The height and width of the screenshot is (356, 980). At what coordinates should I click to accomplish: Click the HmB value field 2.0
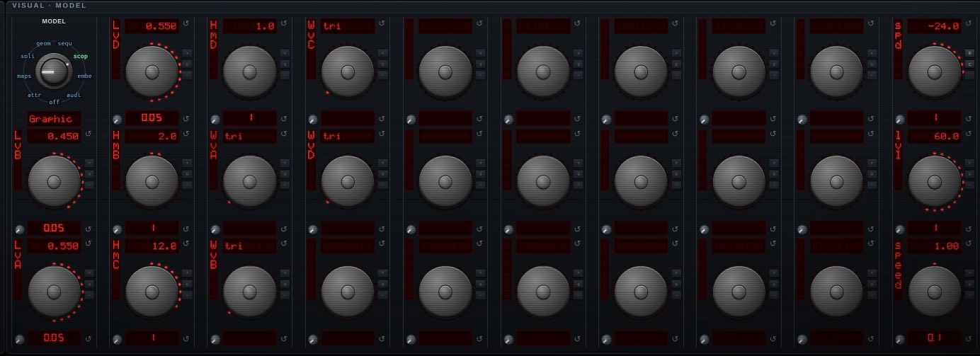(x=152, y=136)
